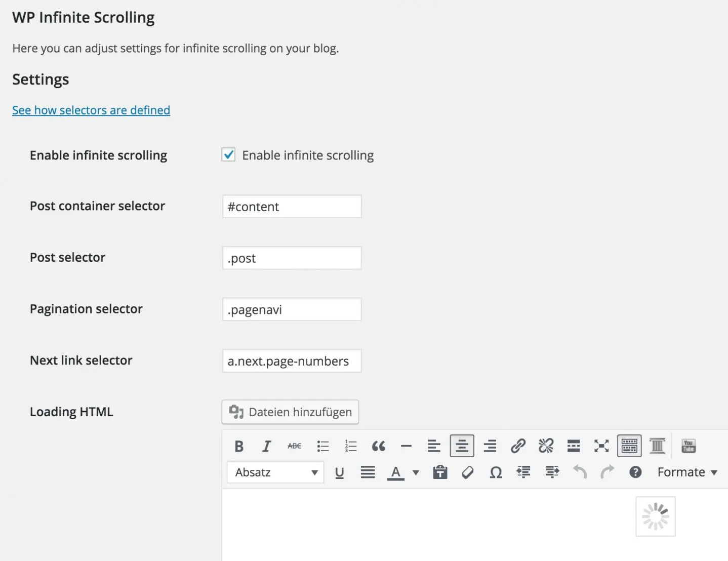Viewport: 728px width, 561px height.
Task: Insert a blockquote
Action: [x=378, y=446]
